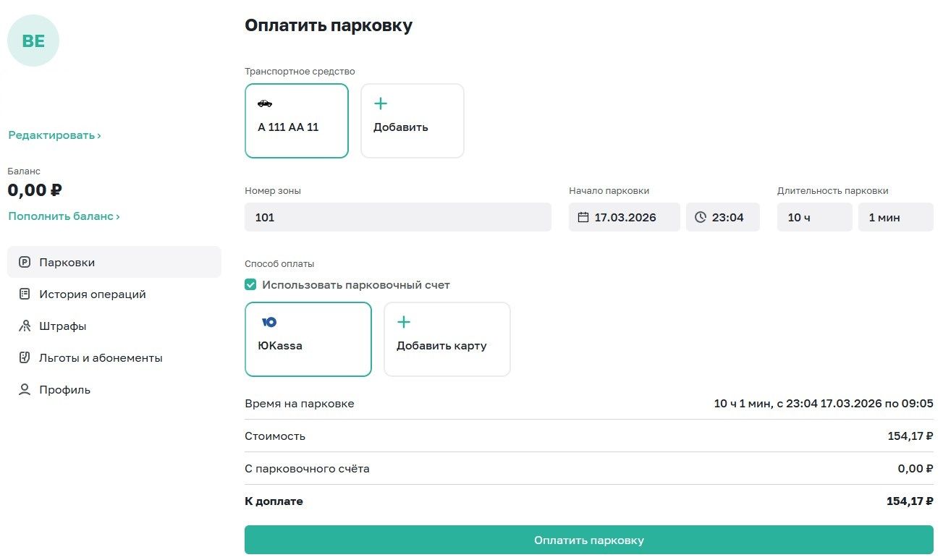Click the duration hours field 10 ч
The height and width of the screenshot is (560, 943).
click(815, 217)
